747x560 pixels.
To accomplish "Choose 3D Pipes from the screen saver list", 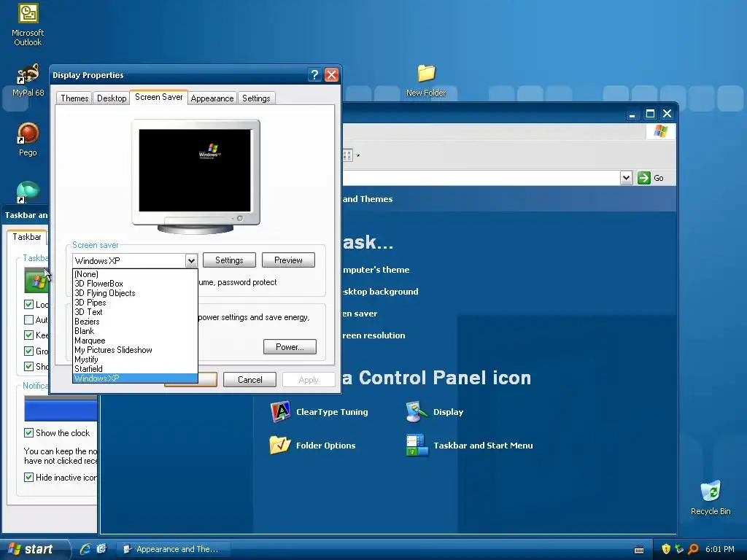I will tap(135, 303).
